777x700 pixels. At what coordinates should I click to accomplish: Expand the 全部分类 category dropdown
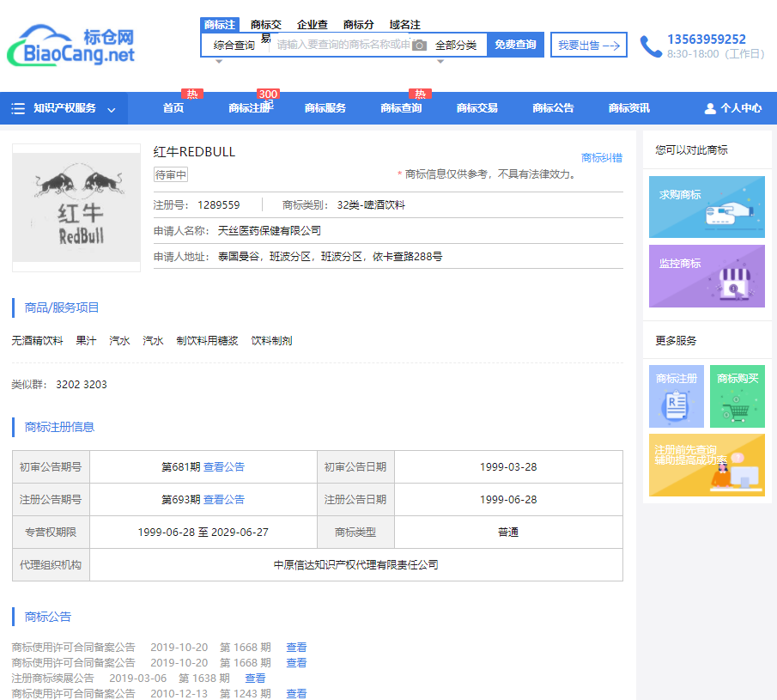click(456, 46)
